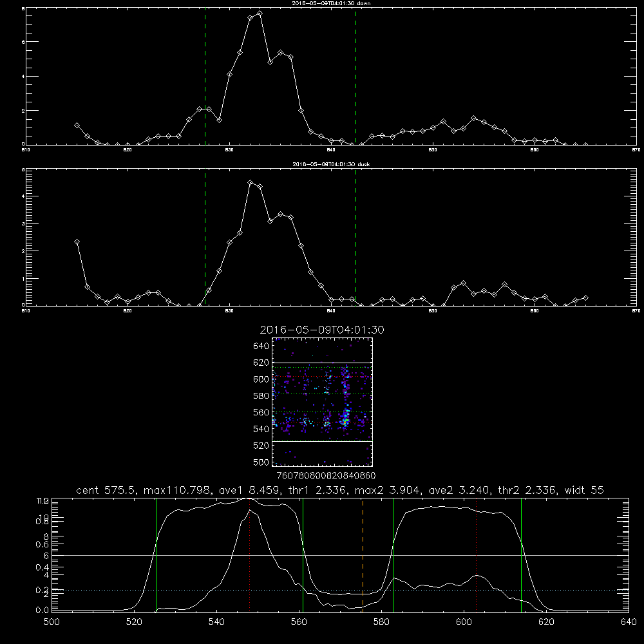Click the image title 2016-05-09T04:01:30
Image resolution: width=644 pixels, height=644 pixels.
[322, 330]
